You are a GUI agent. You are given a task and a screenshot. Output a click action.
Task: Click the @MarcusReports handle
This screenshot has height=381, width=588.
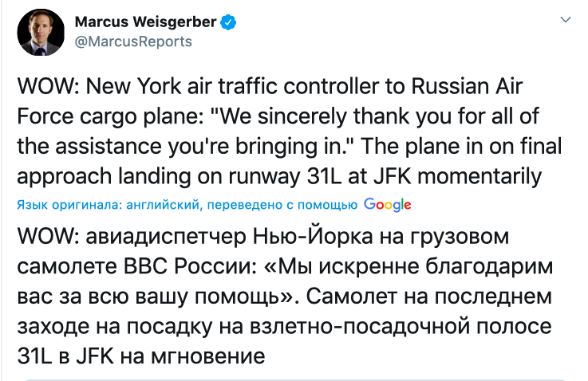pos(132,41)
